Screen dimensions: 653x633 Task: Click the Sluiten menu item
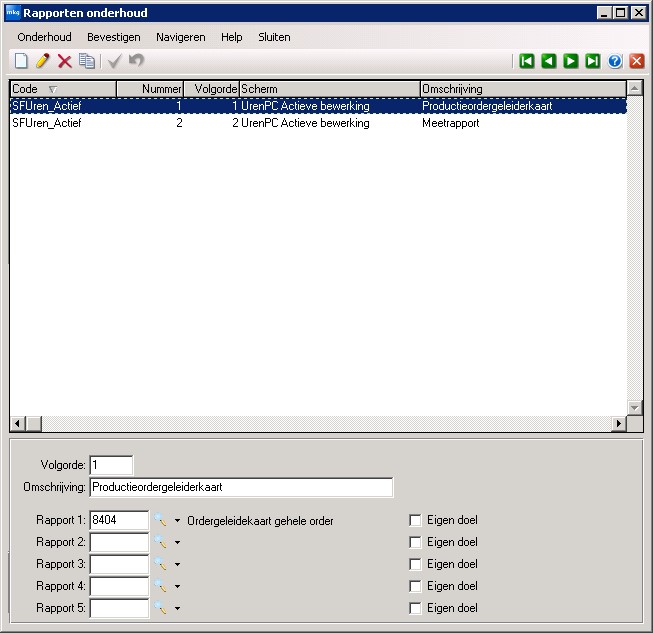click(274, 37)
